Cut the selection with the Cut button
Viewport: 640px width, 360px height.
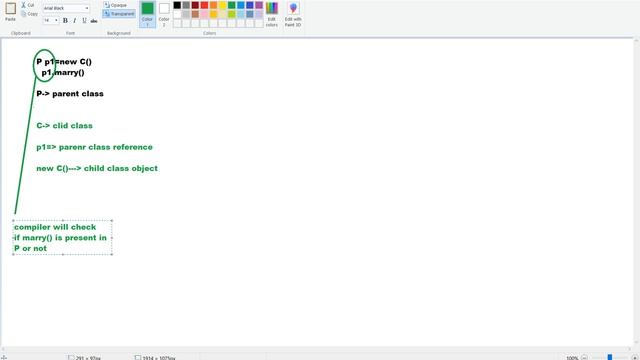pyautogui.click(x=27, y=5)
